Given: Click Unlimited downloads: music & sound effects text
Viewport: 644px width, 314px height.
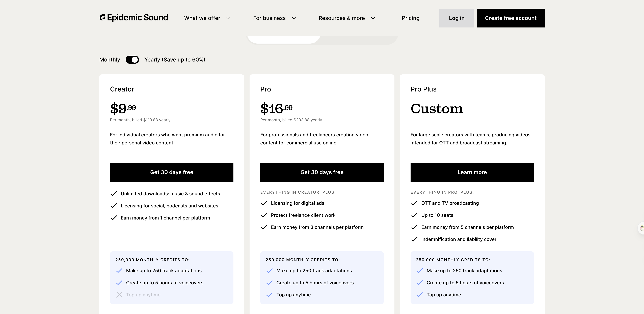Looking at the screenshot, I should 170,194.
